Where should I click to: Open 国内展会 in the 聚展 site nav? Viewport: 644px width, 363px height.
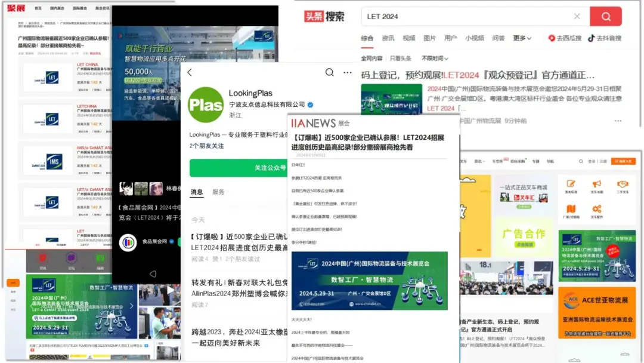point(57,8)
